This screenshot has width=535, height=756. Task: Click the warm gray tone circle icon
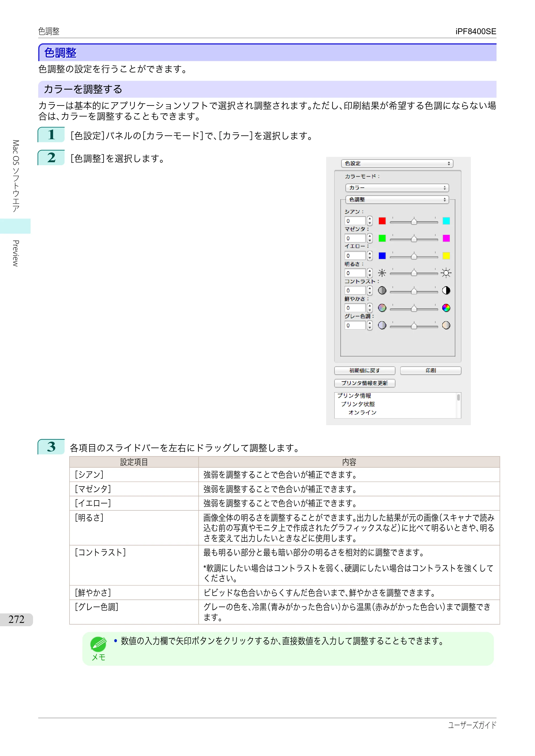446,325
